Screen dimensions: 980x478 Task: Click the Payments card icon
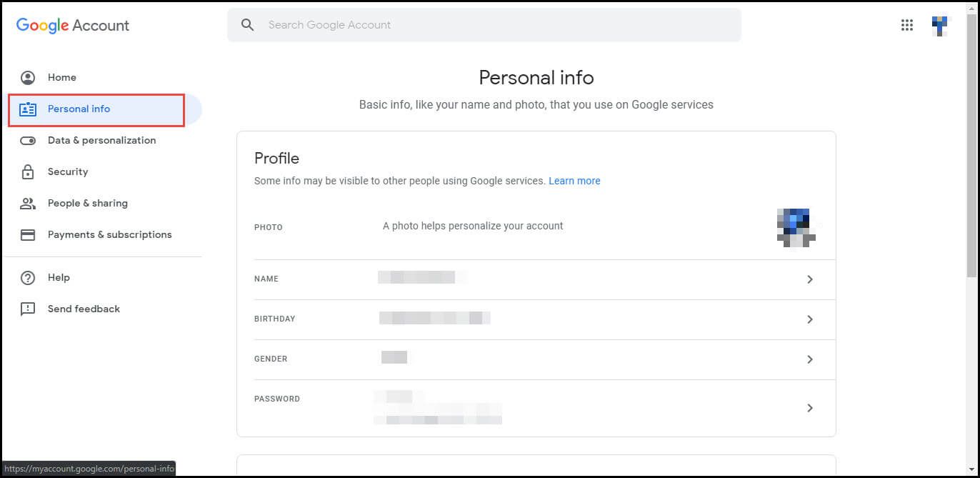(x=28, y=235)
